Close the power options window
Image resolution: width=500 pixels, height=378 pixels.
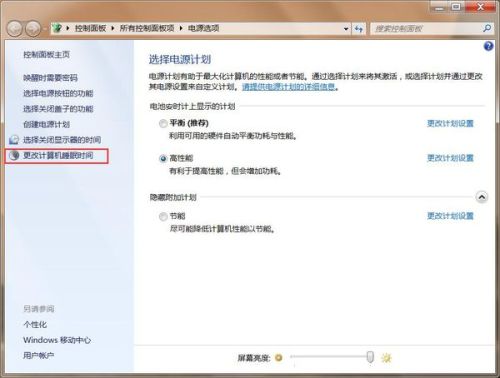pyautogui.click(x=480, y=7)
